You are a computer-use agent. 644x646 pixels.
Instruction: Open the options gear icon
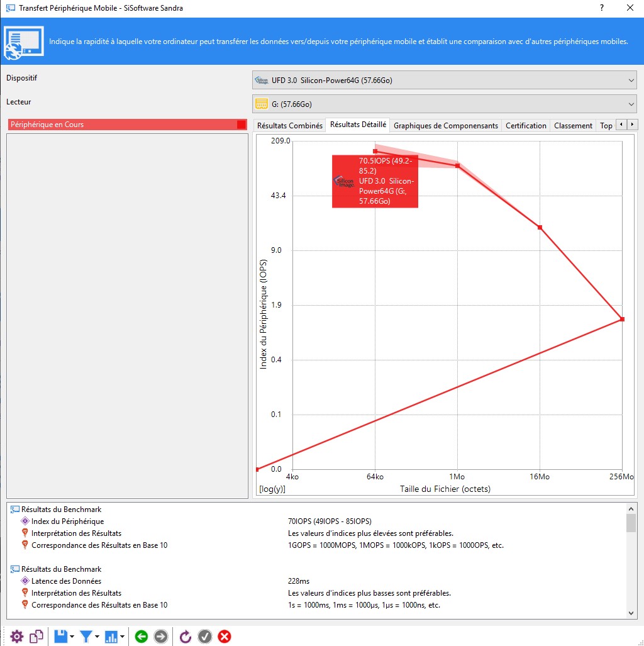click(x=17, y=637)
